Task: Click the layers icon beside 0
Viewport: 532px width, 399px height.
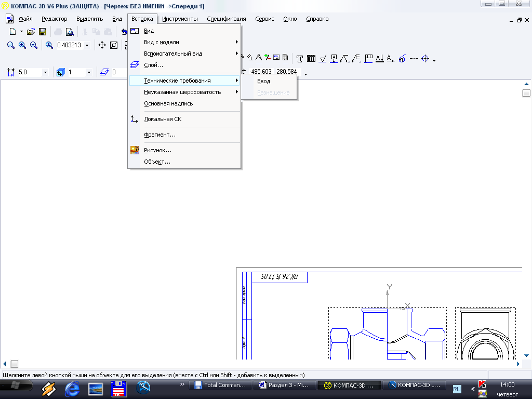Action: point(104,72)
